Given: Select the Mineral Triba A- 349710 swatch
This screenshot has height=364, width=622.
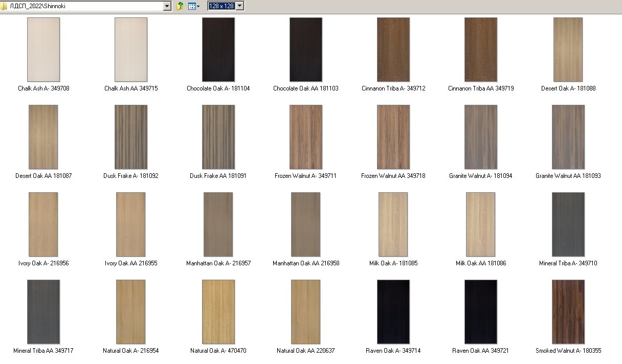Looking at the screenshot, I should point(568,224).
